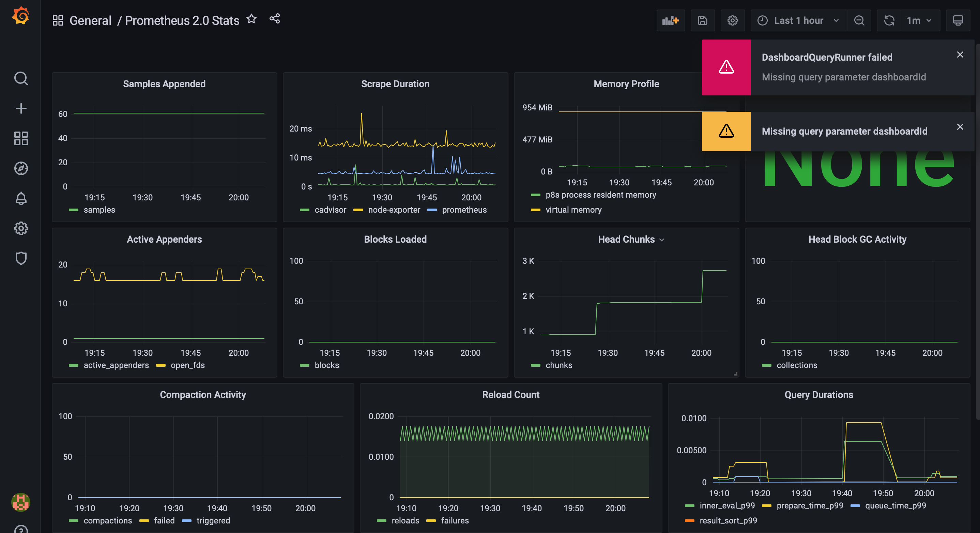Click prepare_time_p99 yellow legend color swatch
Screen dimensions: 980x533
pos(767,506)
